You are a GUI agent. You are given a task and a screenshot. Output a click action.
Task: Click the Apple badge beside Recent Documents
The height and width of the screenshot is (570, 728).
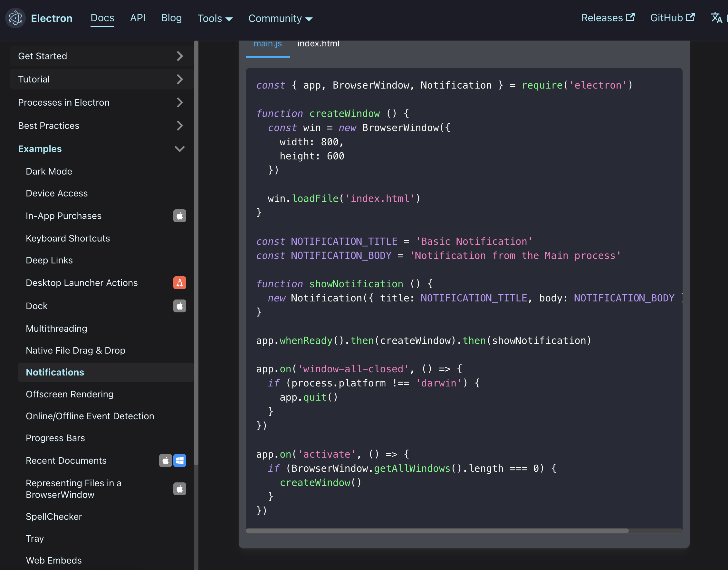tap(165, 461)
